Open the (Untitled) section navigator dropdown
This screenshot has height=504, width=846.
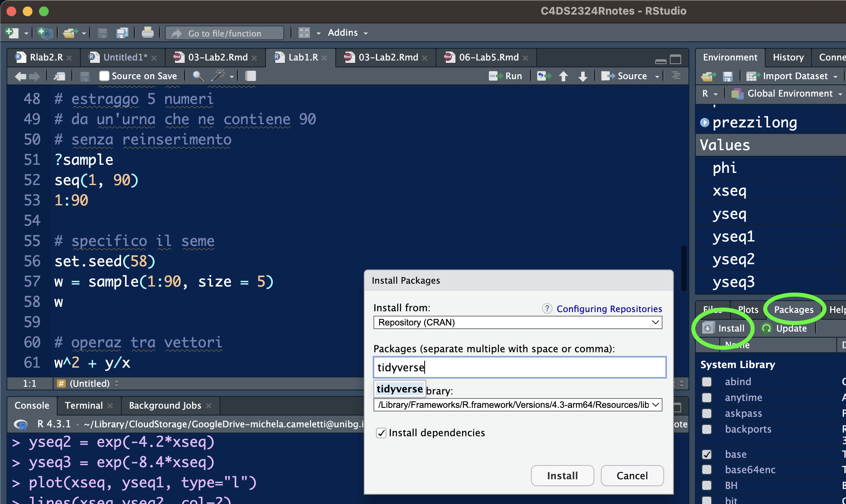pyautogui.click(x=88, y=383)
